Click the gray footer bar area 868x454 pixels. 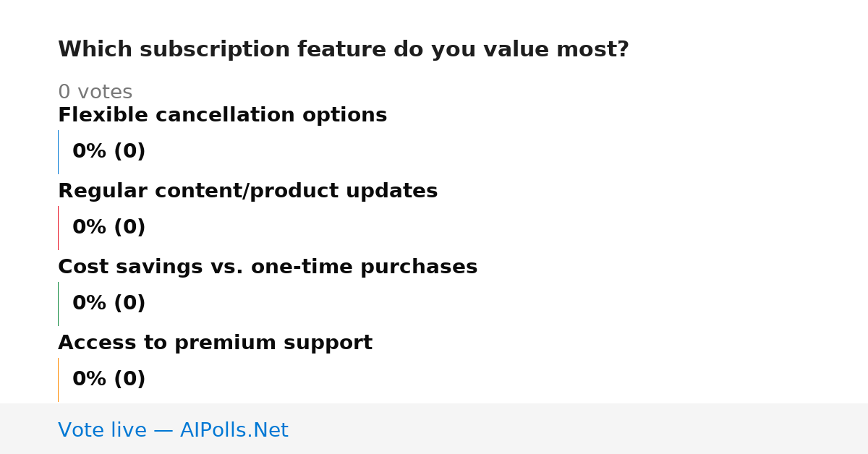tap(434, 429)
